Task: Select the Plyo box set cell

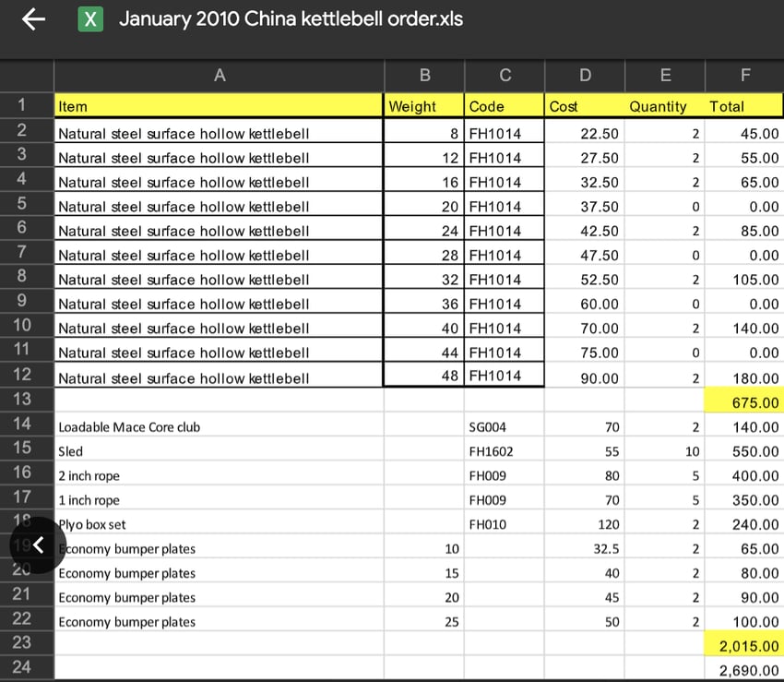Action: coord(219,522)
